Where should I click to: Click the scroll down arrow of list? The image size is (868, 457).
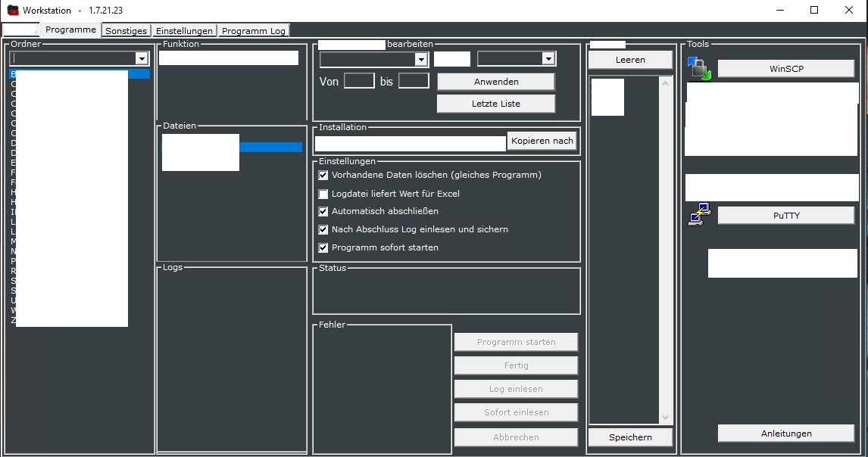click(665, 417)
